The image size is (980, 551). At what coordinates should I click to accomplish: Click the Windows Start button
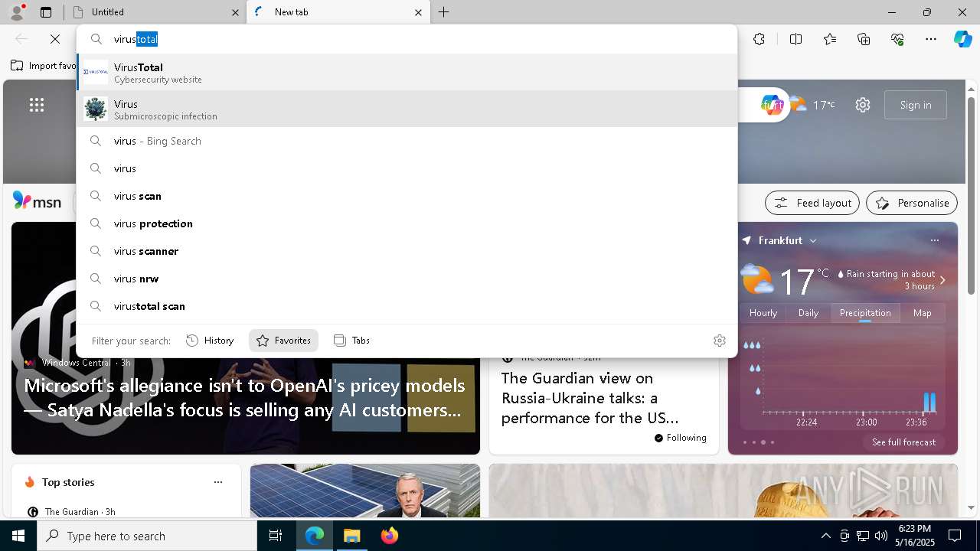pyautogui.click(x=18, y=536)
